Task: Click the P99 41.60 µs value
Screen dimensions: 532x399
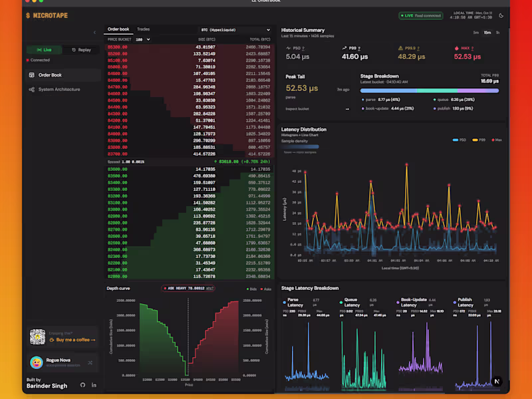Action: pyautogui.click(x=354, y=57)
